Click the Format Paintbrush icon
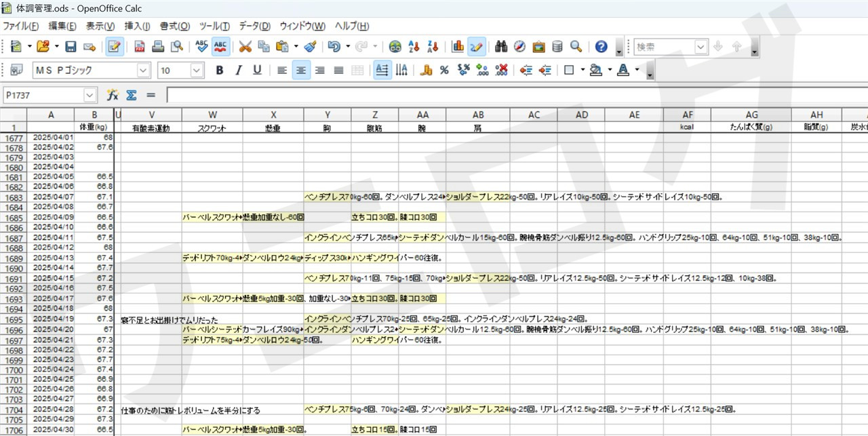 coord(310,47)
